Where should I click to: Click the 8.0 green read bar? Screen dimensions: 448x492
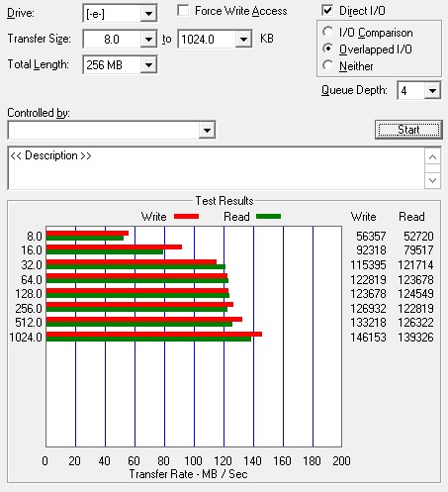pos(85,238)
